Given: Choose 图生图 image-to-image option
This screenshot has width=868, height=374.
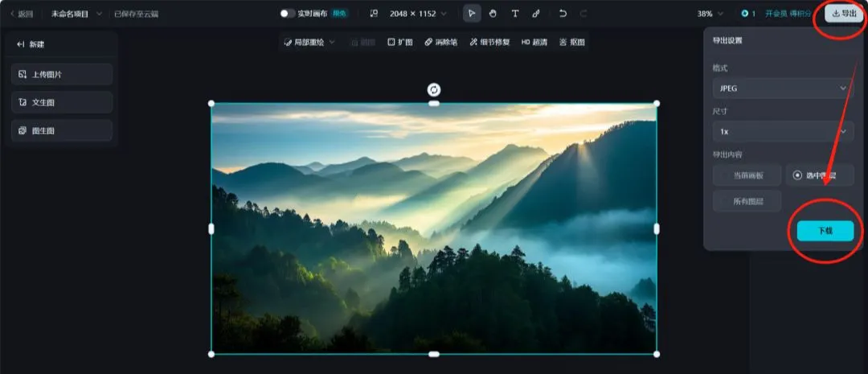Looking at the screenshot, I should 62,131.
